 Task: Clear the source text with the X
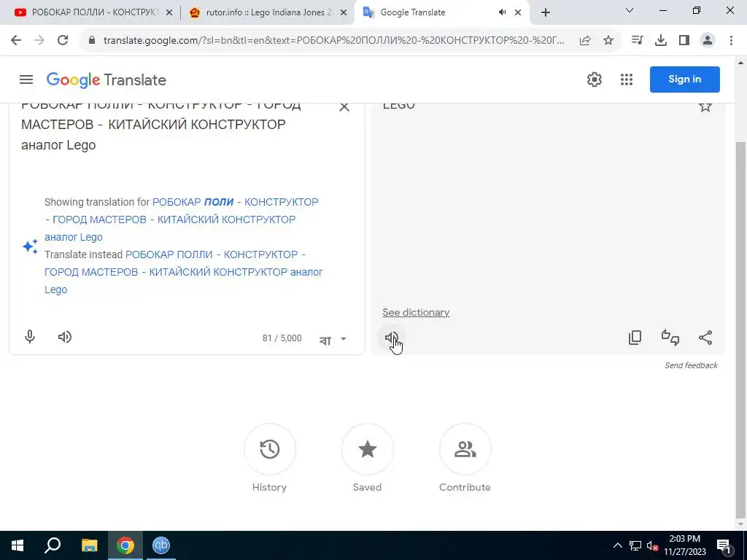pos(344,107)
